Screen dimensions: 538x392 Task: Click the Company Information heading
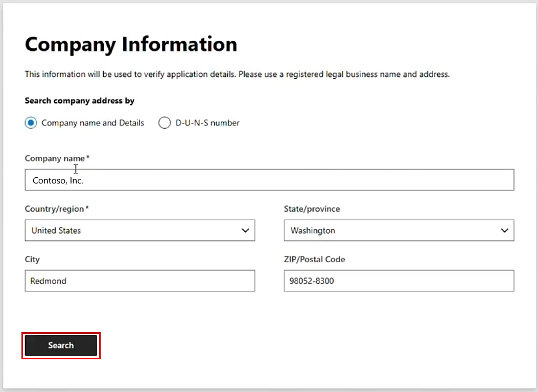pos(131,44)
